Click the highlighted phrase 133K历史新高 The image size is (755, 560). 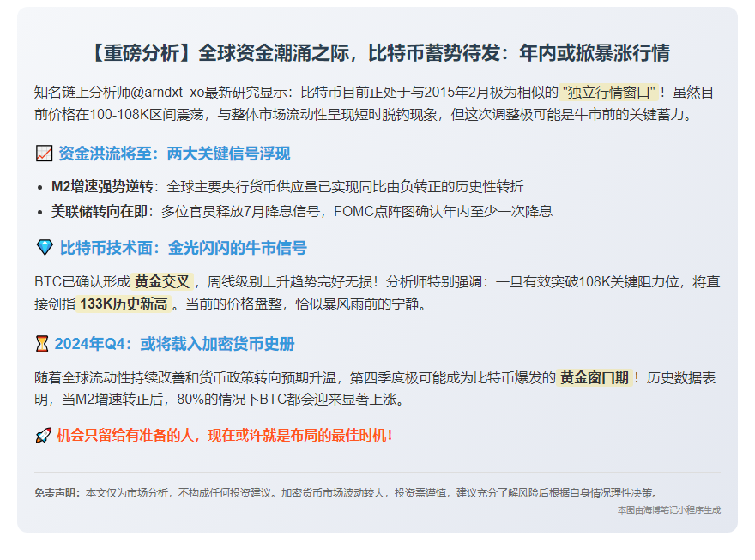(124, 304)
